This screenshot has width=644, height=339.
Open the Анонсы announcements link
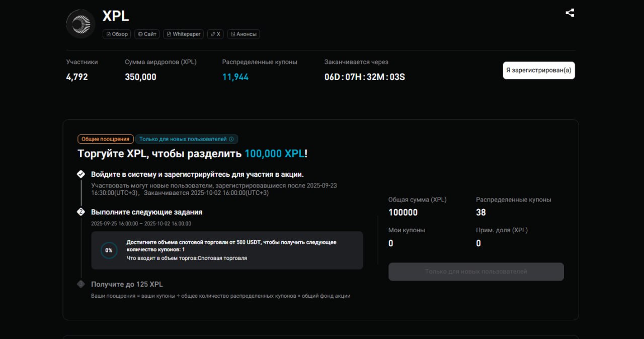[x=244, y=34]
